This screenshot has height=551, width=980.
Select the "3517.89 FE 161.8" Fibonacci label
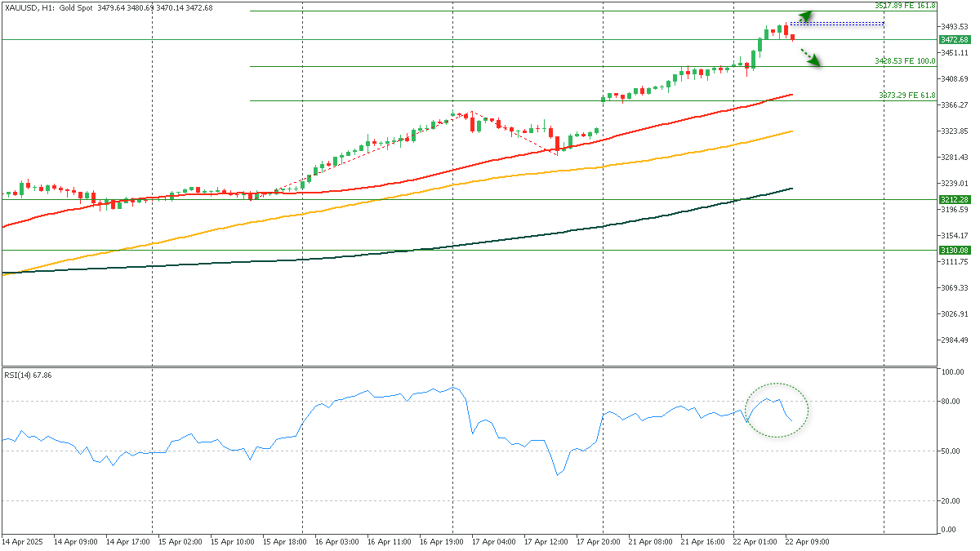904,6
